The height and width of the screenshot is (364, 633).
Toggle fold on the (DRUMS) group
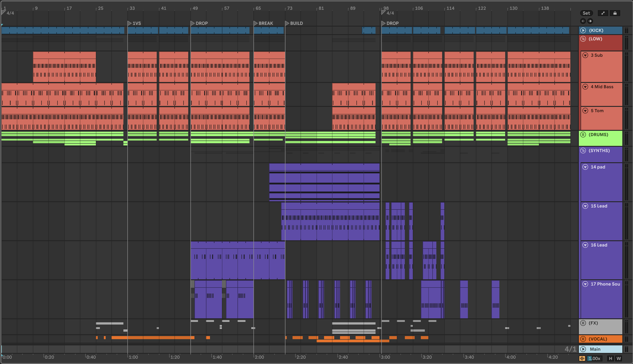583,135
